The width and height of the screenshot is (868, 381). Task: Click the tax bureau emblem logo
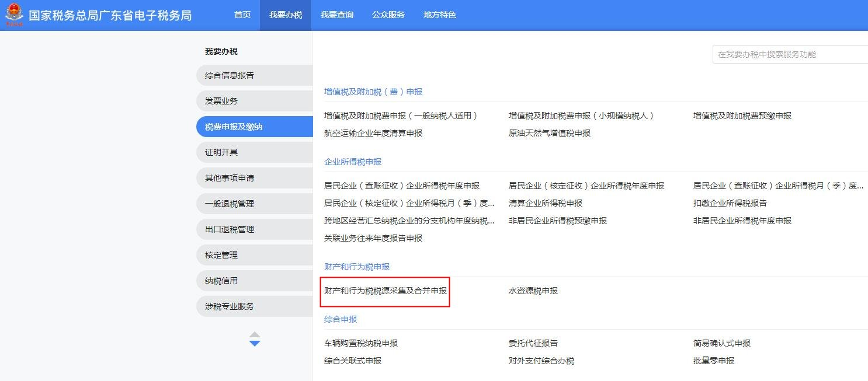(x=14, y=15)
